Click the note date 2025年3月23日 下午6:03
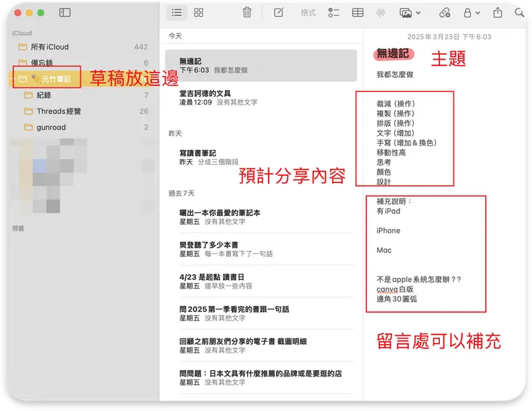Screen dimensions: 532x411 click(x=449, y=37)
